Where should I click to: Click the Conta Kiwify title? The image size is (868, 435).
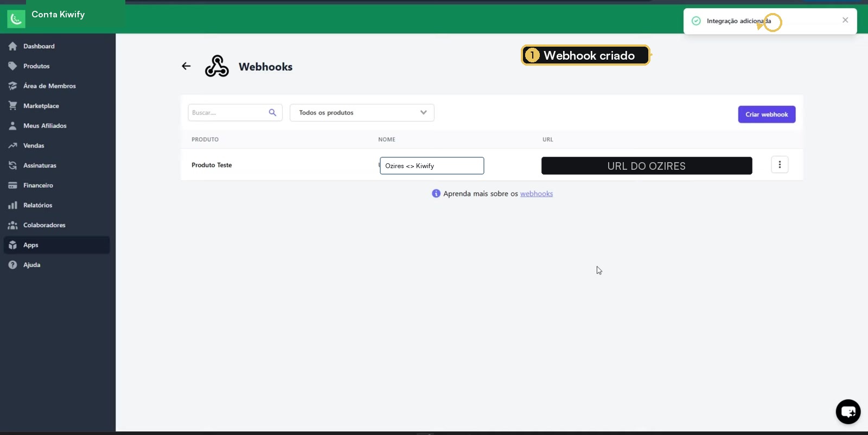(x=58, y=15)
